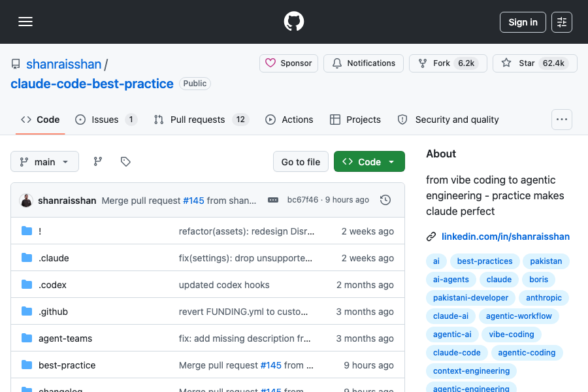Select the anthropic topic tag

point(544,298)
